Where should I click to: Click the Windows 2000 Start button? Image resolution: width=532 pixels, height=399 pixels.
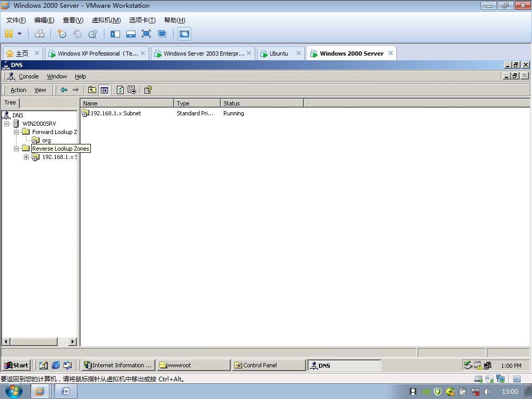[16, 365]
